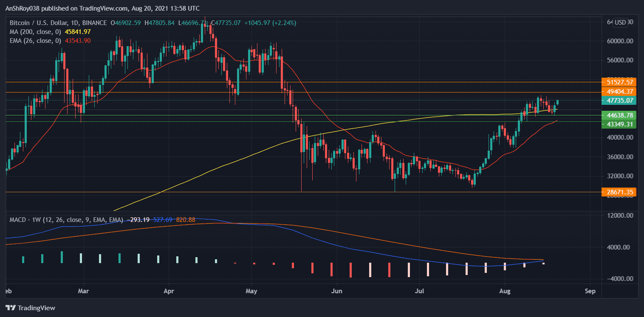
Task: Click the orange 51527.57 price label
Action: click(620, 82)
